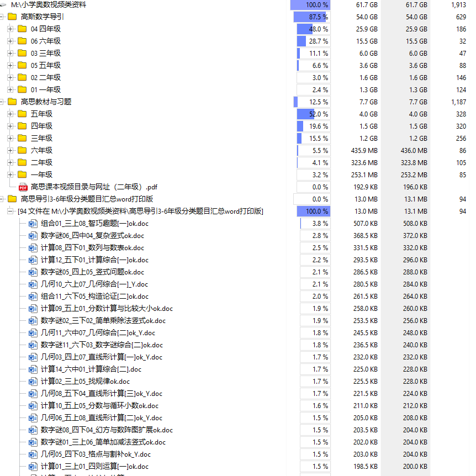The height and width of the screenshot is (476, 476).
Task: Collapse the 高斯数学导引 tree node
Action: coord(2,17)
